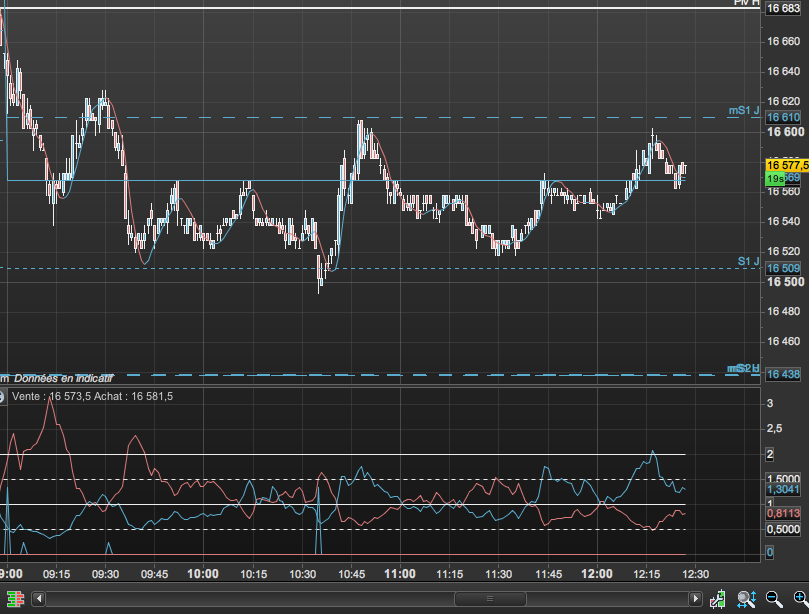Click the indicator scale label 2,5
Image resolution: width=809 pixels, height=614 pixels.
click(774, 428)
